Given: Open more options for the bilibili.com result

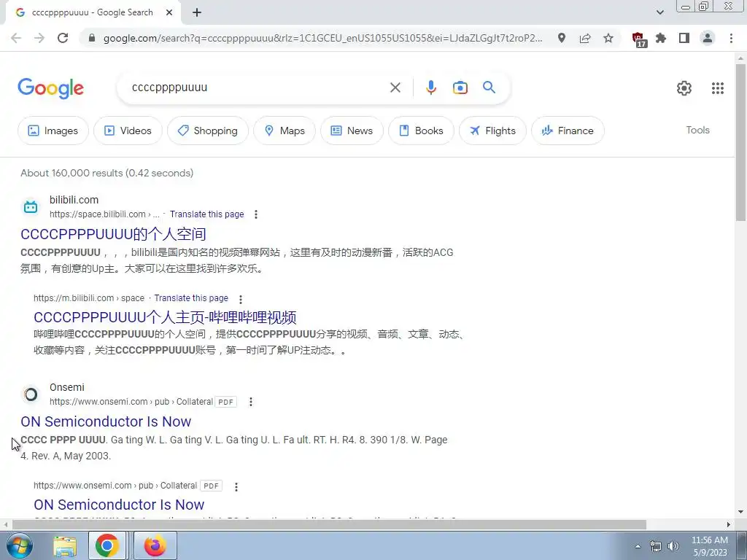Looking at the screenshot, I should (256, 214).
